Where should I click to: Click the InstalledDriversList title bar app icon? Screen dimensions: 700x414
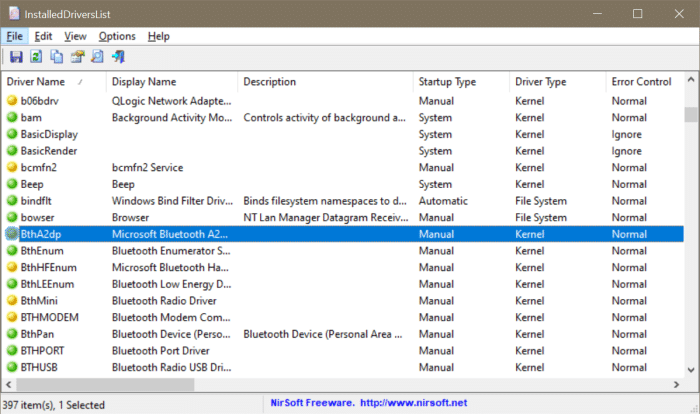(14, 14)
